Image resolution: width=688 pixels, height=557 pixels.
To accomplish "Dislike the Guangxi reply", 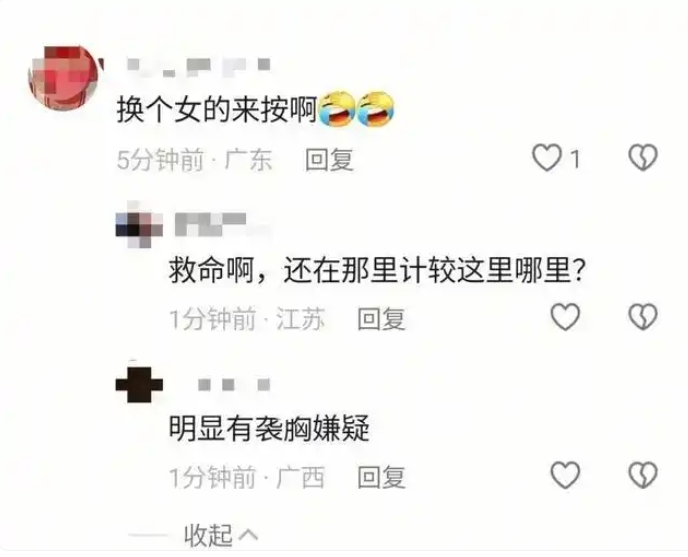I will click(x=643, y=475).
